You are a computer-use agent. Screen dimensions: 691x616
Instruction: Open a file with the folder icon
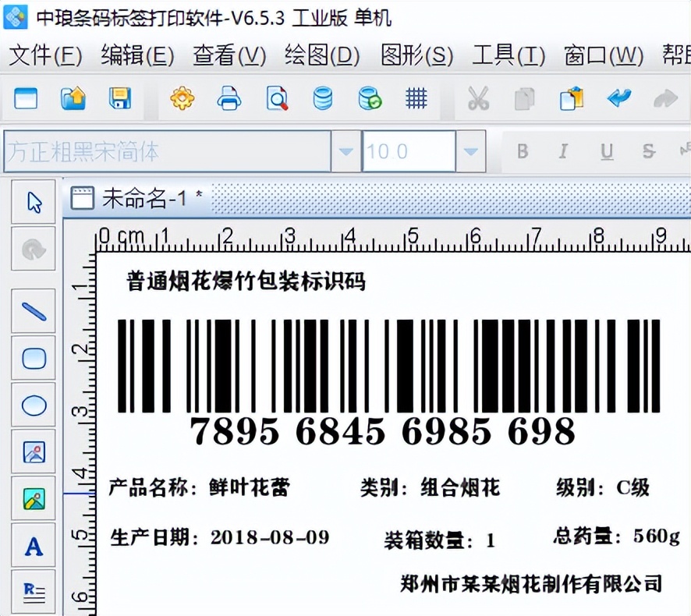pos(73,97)
